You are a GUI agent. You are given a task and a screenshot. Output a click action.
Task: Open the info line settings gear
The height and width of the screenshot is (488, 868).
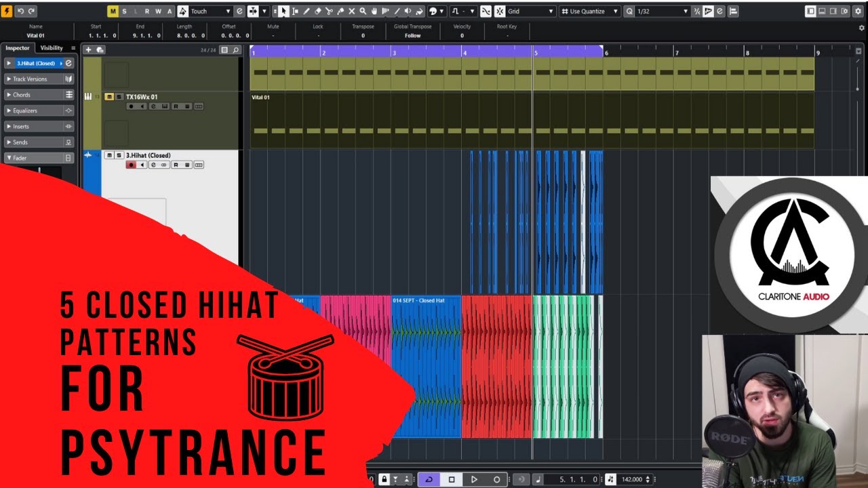[x=862, y=28]
